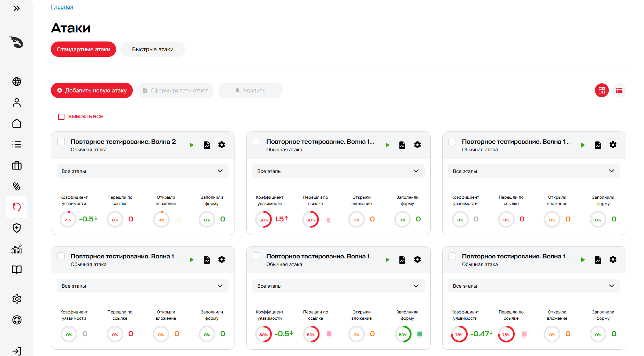Open the globe icon in sidebar

click(x=17, y=82)
